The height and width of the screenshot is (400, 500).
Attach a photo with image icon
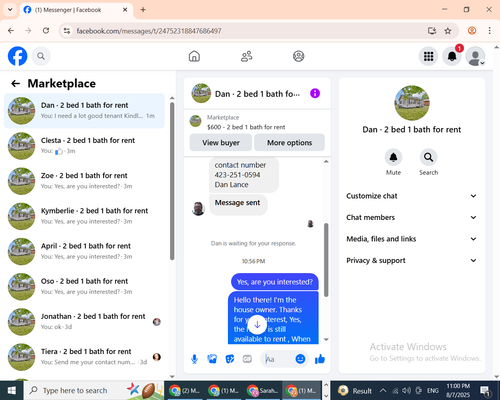(212, 359)
